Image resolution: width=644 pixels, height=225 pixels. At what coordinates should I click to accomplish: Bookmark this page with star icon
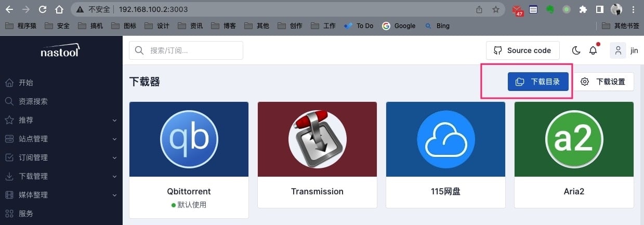(496, 9)
